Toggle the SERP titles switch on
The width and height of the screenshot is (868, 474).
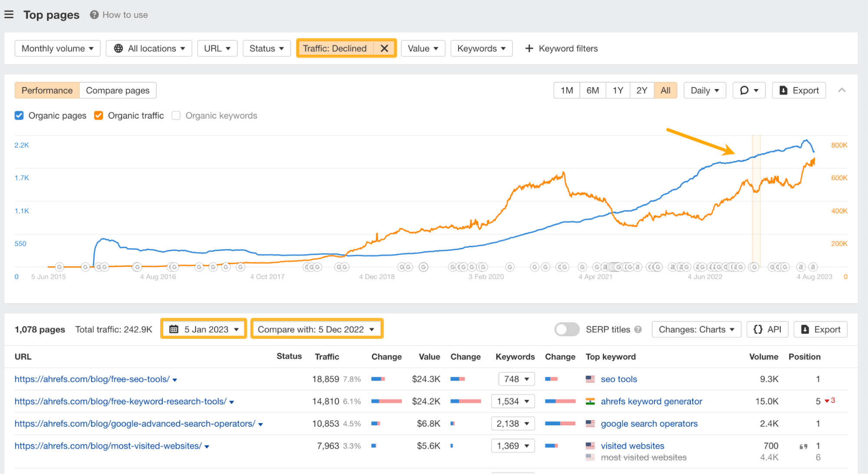click(x=567, y=329)
